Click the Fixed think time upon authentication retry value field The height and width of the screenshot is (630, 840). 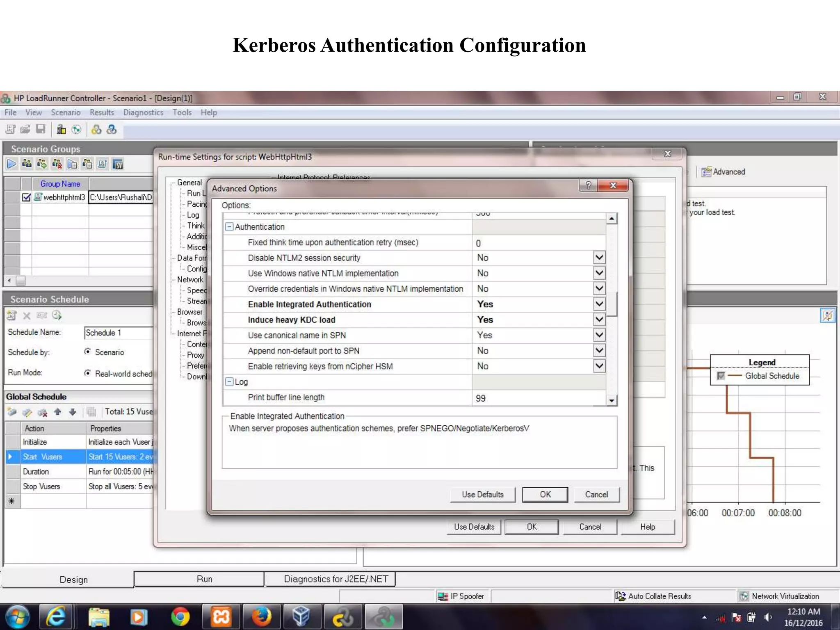(539, 243)
